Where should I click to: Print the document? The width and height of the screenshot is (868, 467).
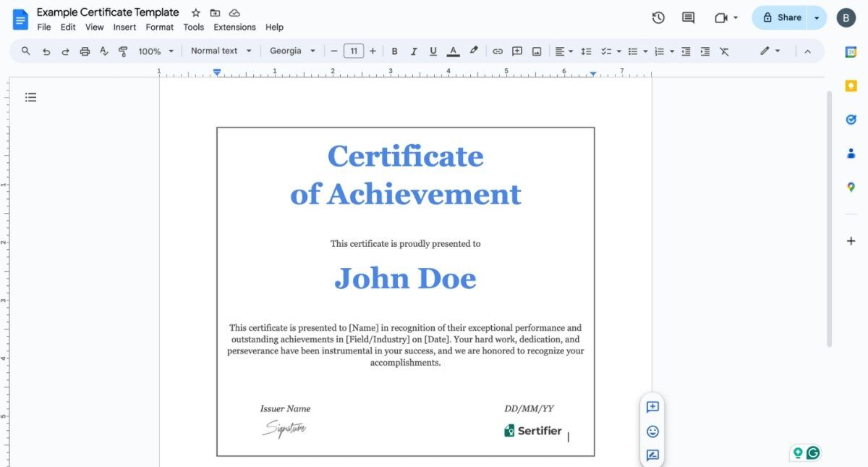85,51
